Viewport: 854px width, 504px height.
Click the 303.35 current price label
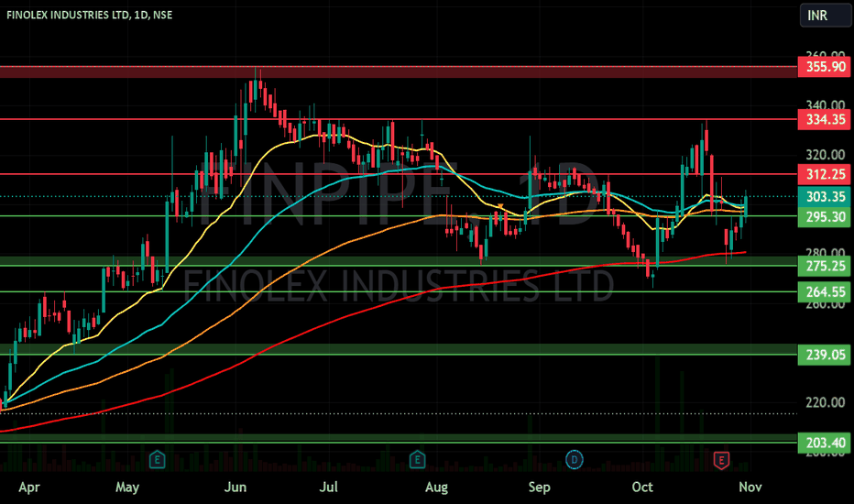[x=824, y=197]
